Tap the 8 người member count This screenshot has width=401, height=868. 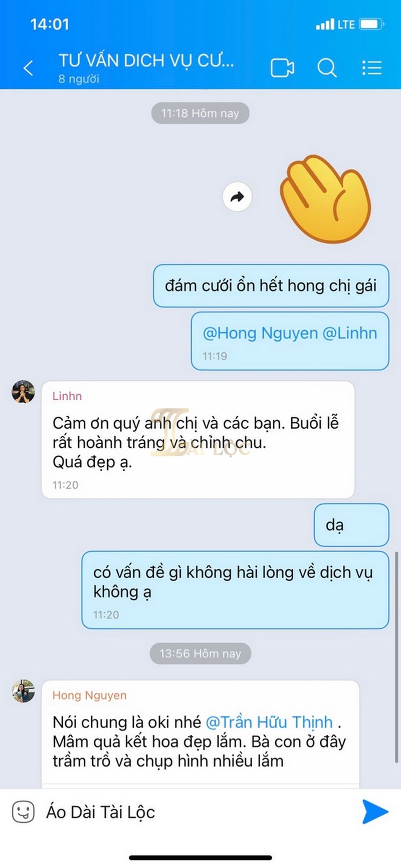click(79, 79)
